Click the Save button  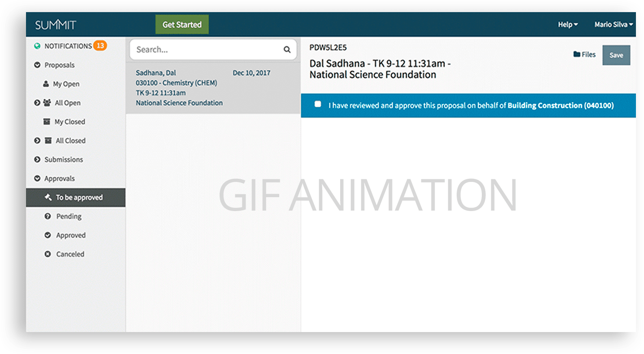[x=616, y=55]
